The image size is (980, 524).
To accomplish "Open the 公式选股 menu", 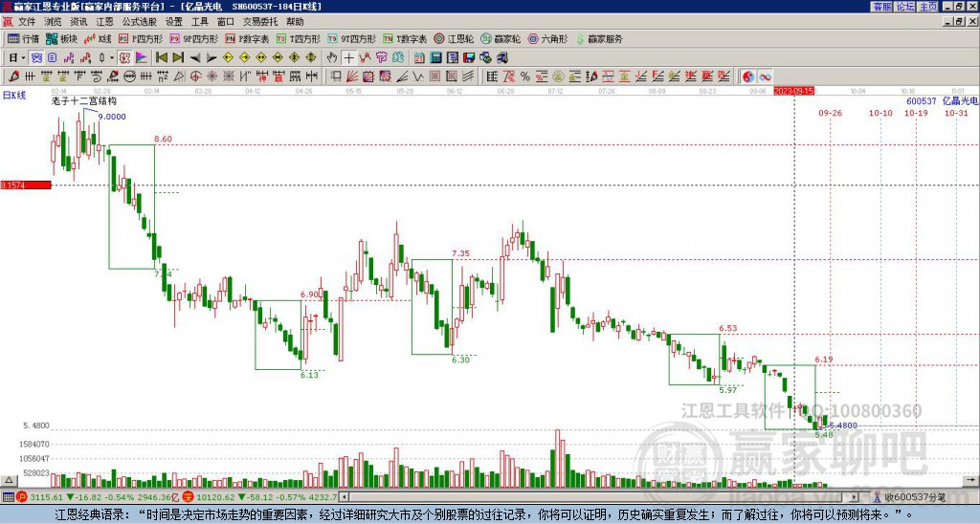I will click(139, 22).
